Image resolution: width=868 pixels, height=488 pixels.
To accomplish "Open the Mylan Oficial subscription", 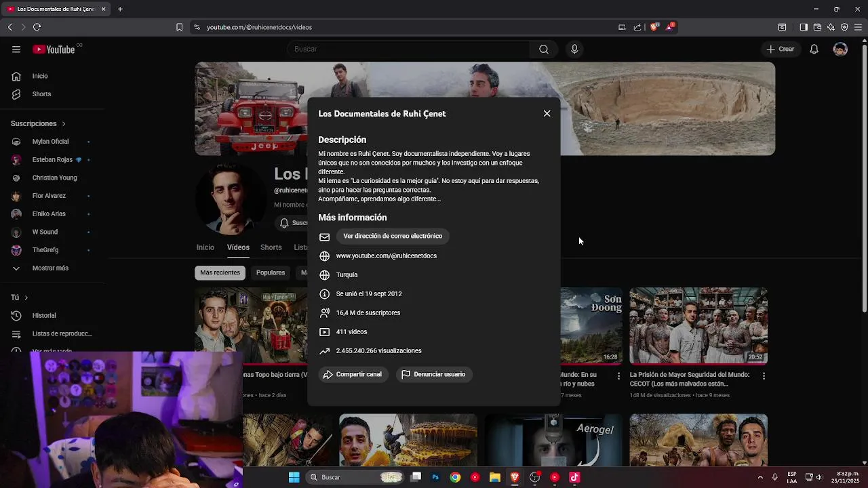I will coord(50,142).
